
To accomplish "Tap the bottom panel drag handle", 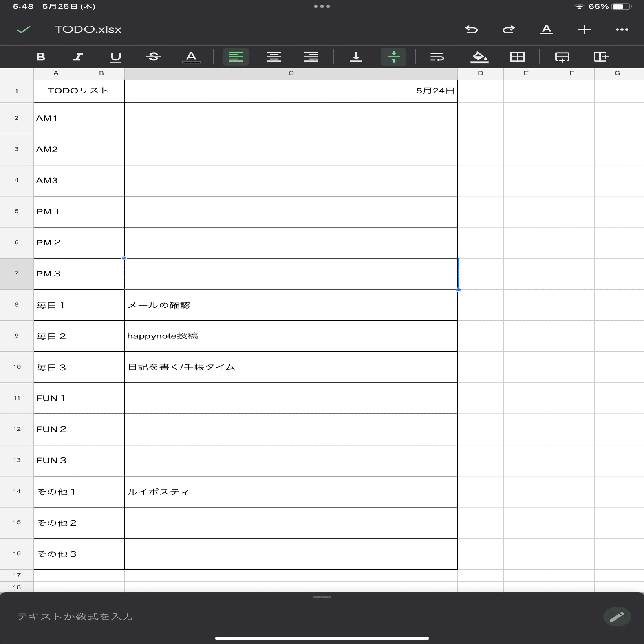I will click(322, 597).
